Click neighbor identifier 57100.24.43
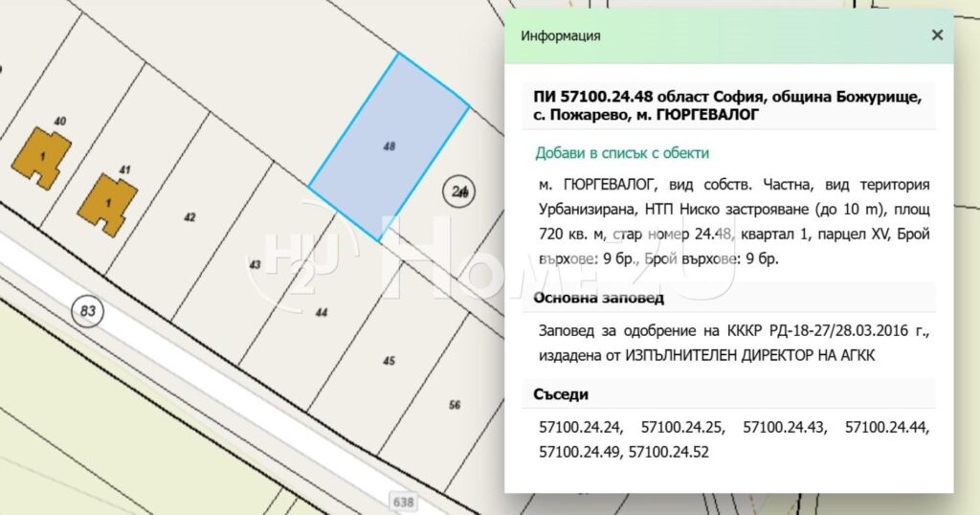This screenshot has width=980, height=515. pyautogui.click(x=785, y=428)
